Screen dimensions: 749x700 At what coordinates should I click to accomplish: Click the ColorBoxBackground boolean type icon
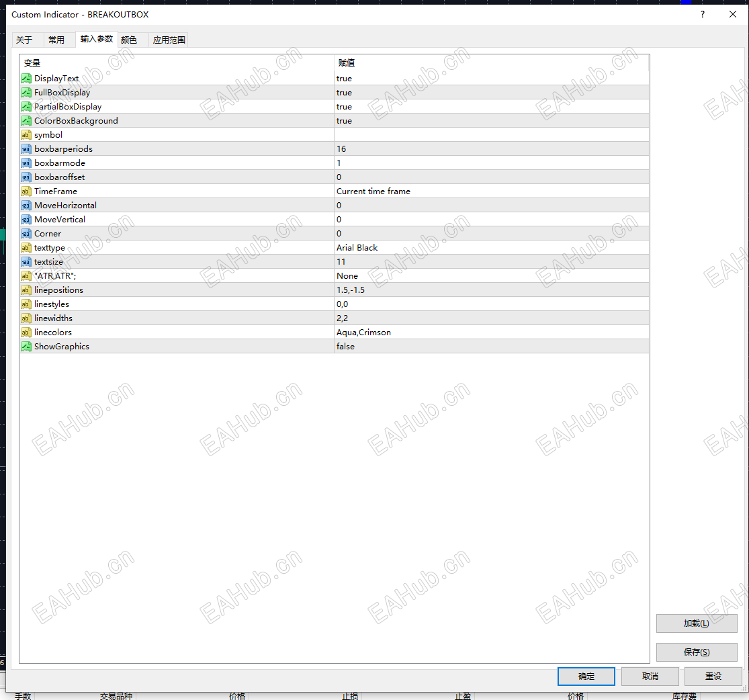click(26, 120)
